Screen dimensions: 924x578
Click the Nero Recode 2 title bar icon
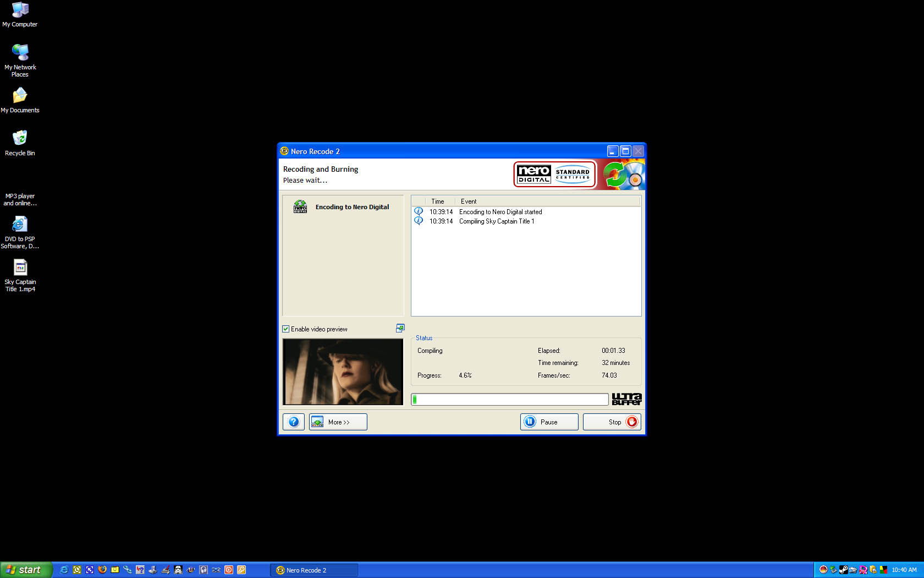coord(284,151)
